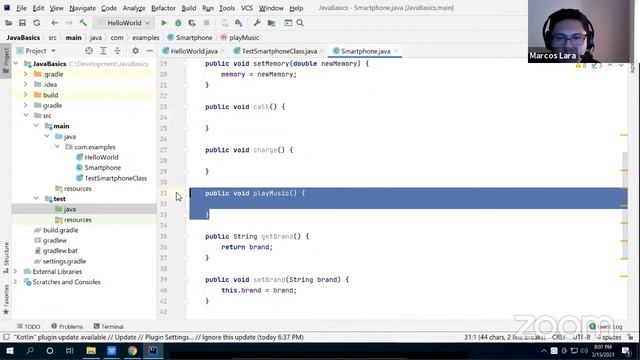
Task: Click the 4 spaces indent indicator
Action: click(x=609, y=337)
